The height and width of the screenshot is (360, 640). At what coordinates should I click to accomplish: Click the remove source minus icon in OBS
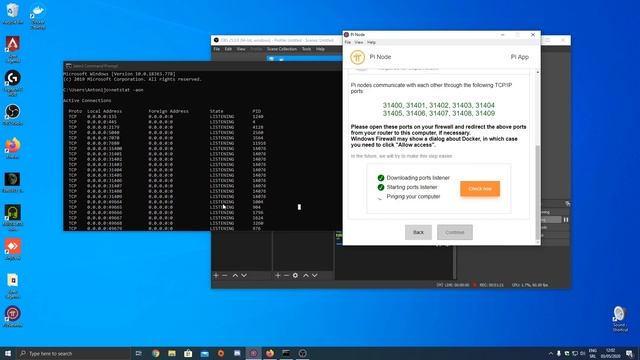coord(286,276)
